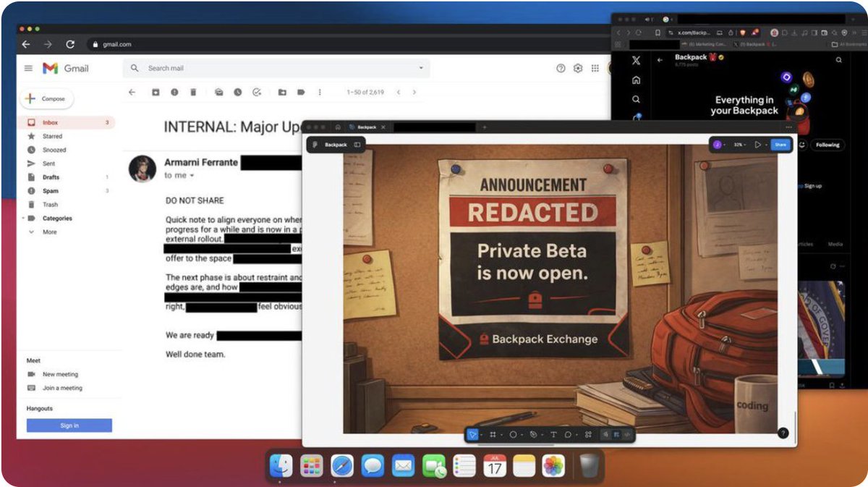The height and width of the screenshot is (487, 868).
Task: Open the Figma help question-mark button
Action: tap(783, 433)
